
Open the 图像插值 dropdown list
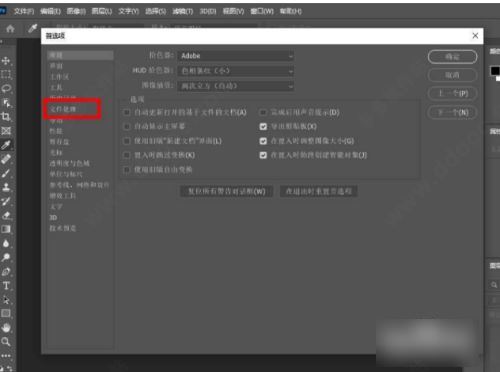[236, 86]
